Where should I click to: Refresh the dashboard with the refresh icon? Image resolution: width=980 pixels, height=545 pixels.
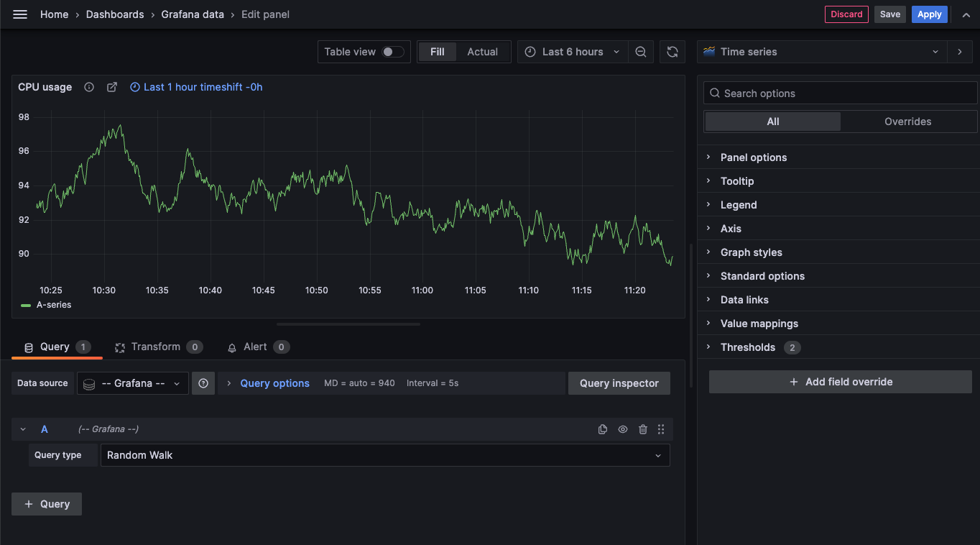coord(672,52)
